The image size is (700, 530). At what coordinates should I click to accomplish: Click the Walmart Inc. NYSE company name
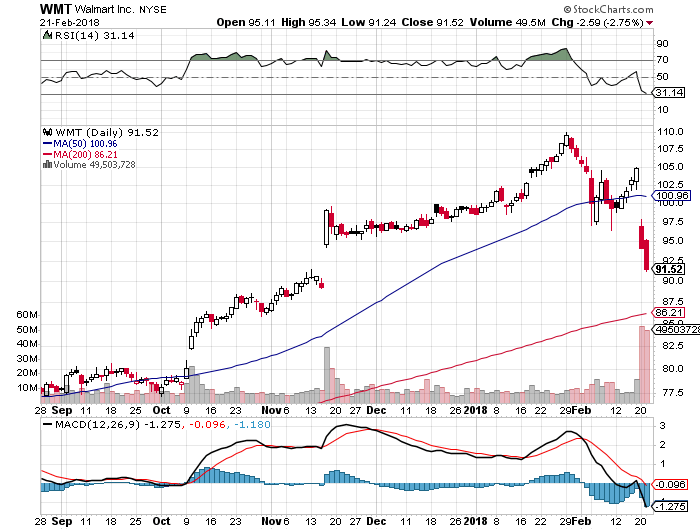tap(121, 9)
